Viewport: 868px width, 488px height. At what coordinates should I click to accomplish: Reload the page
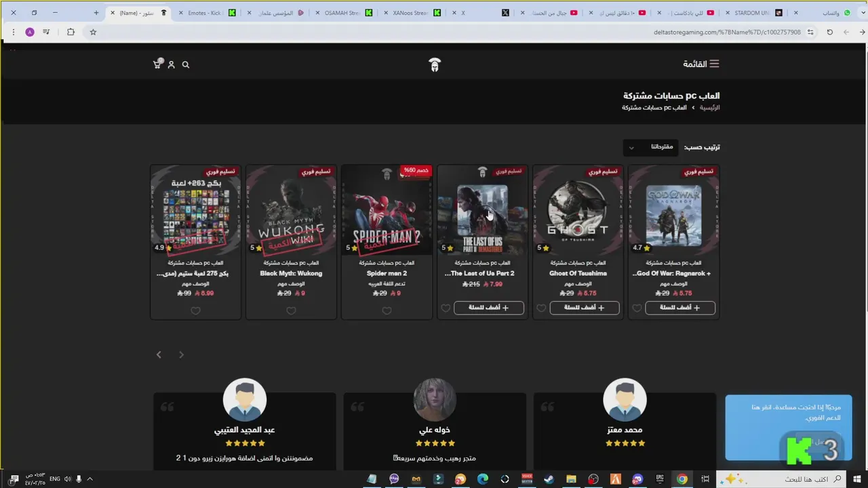pos(829,32)
